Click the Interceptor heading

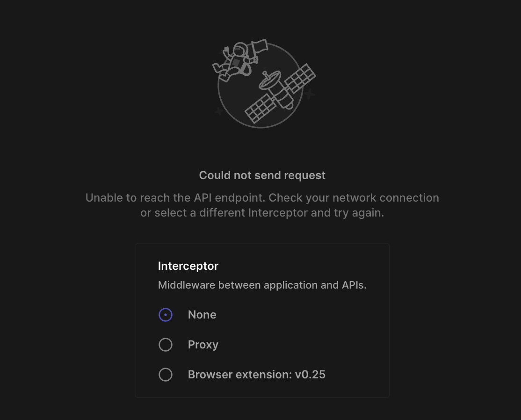(x=188, y=266)
